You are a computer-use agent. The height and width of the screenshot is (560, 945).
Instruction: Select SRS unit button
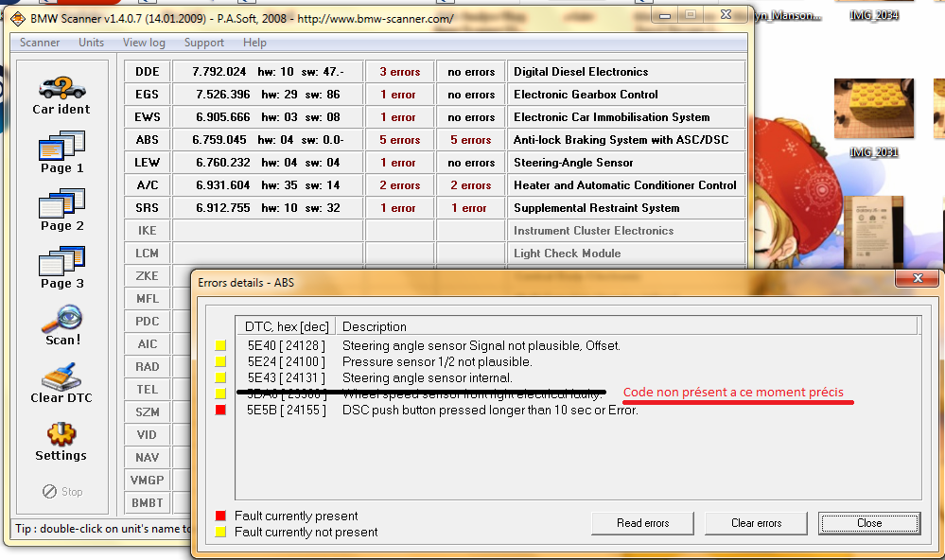point(148,208)
